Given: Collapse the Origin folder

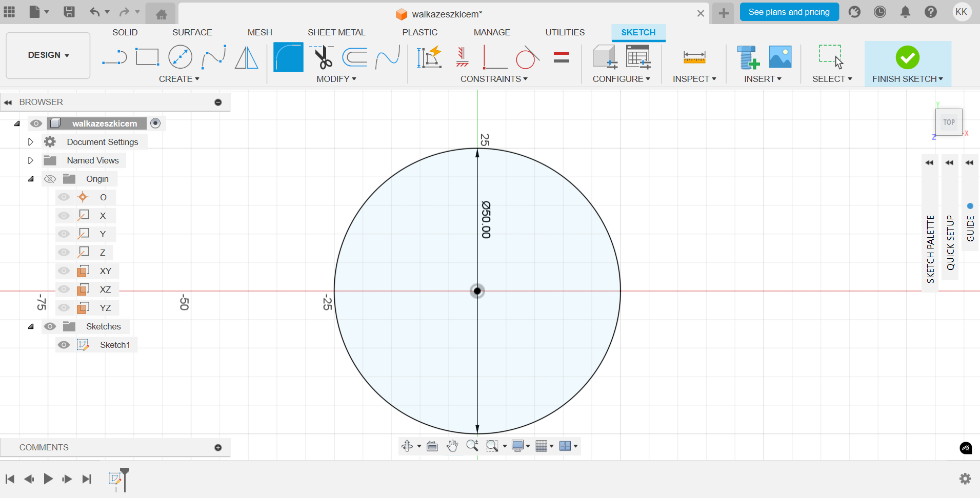Looking at the screenshot, I should [31, 179].
